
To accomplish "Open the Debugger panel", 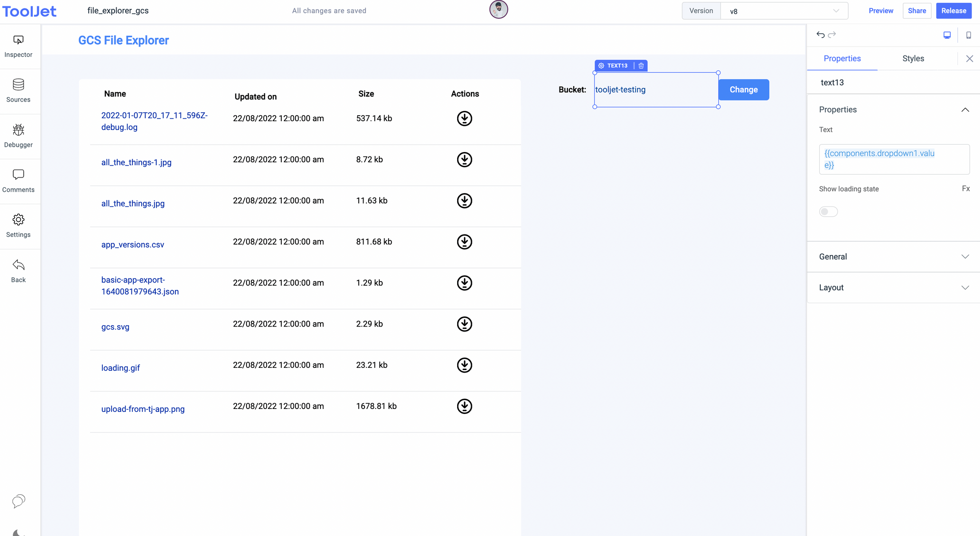I will click(18, 136).
